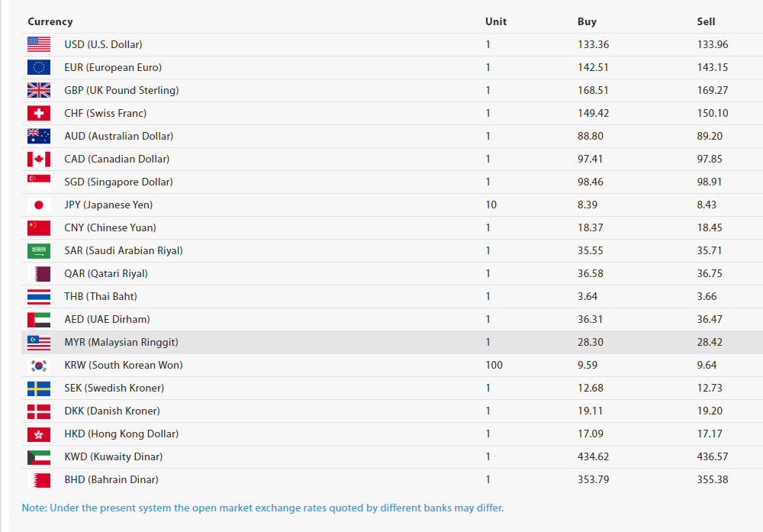Image resolution: width=763 pixels, height=532 pixels.
Task: Select the UK flag icon
Action: (39, 90)
